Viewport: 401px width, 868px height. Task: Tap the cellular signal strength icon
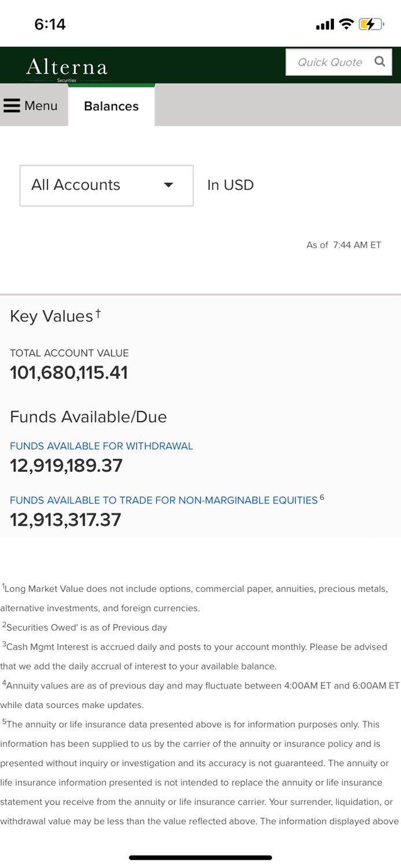[x=325, y=24]
